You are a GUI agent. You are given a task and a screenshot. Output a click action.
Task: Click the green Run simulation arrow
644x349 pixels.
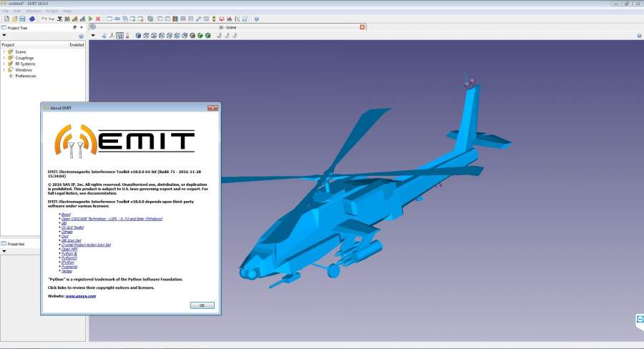pos(90,19)
